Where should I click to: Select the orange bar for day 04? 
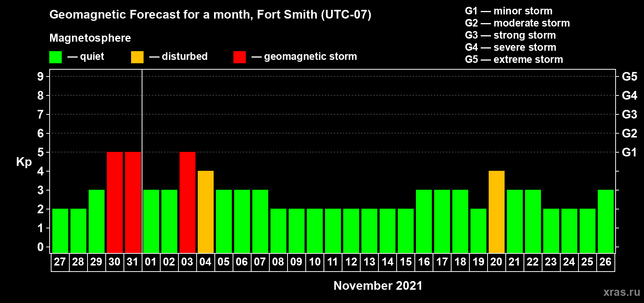pos(206,212)
